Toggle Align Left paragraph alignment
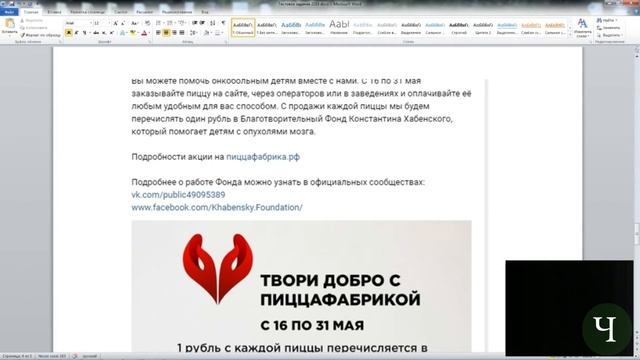The image size is (640, 360). 158,33
